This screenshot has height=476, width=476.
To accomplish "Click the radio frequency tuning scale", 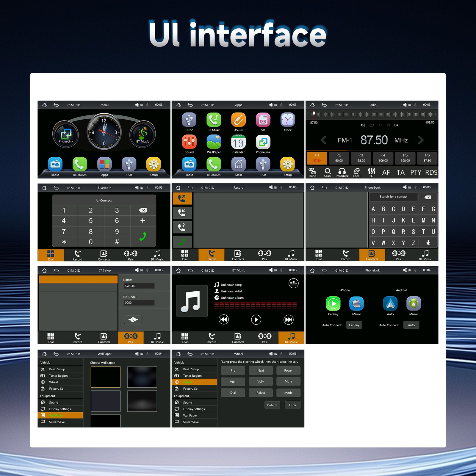I will 372,114.
